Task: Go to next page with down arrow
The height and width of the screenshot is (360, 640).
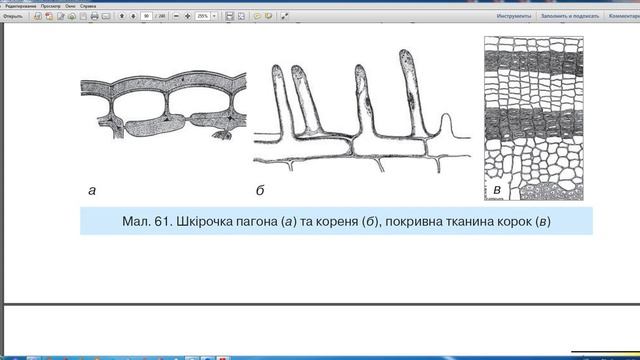Action: [x=133, y=16]
